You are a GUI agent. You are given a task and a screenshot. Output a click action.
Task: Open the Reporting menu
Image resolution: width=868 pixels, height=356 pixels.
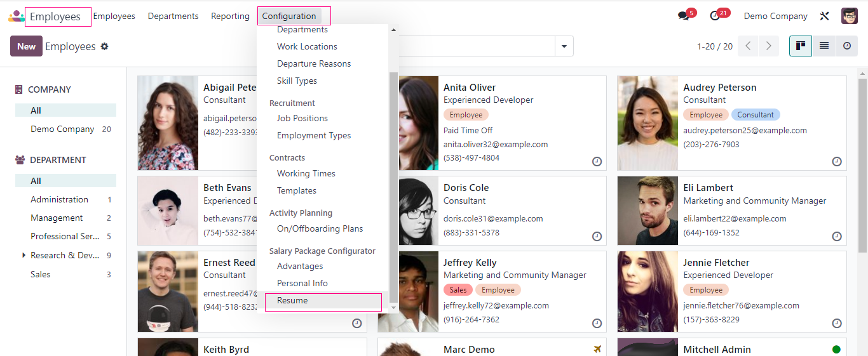click(x=230, y=16)
